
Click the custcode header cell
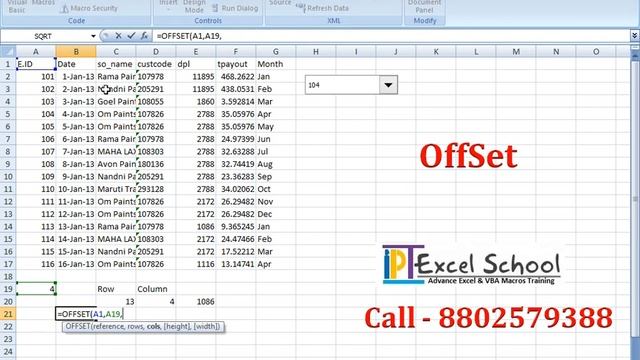[156, 64]
